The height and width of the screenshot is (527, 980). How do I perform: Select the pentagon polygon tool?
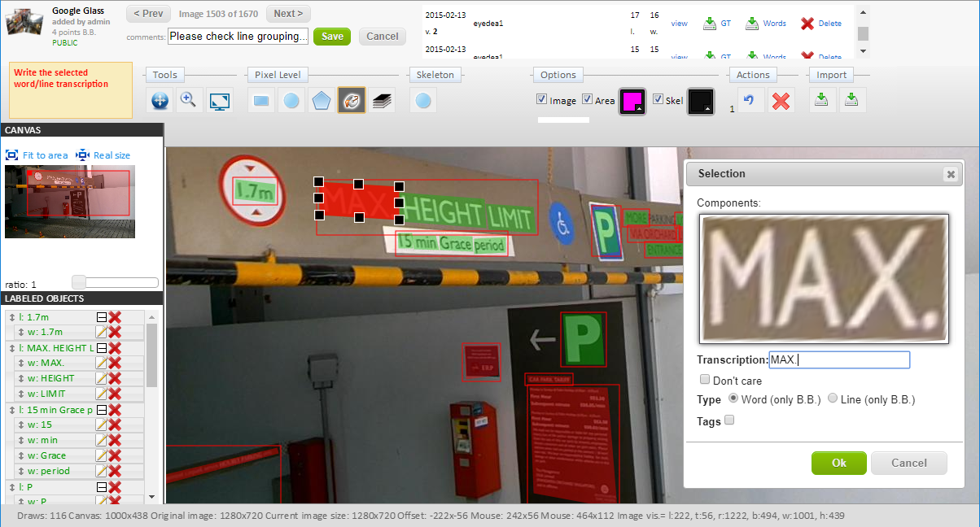point(322,101)
